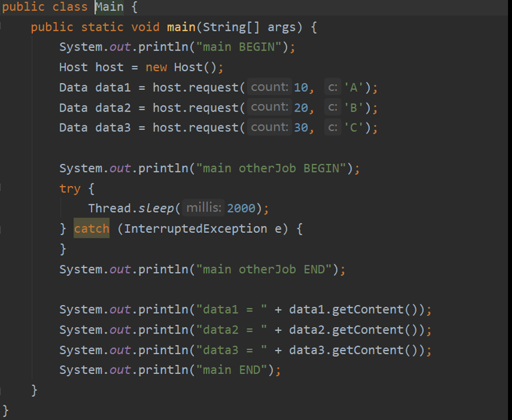Click 'String[]' parameter type

[x=231, y=27]
